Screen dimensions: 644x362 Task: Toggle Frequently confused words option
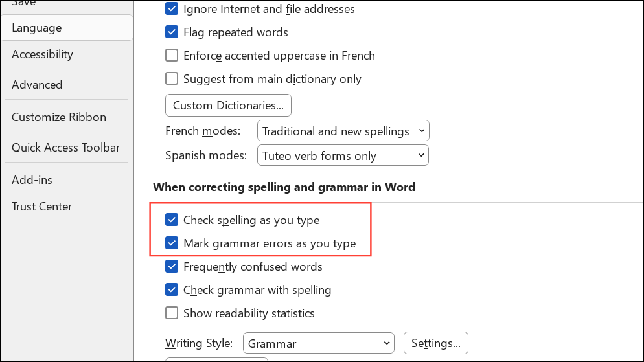coord(172,267)
